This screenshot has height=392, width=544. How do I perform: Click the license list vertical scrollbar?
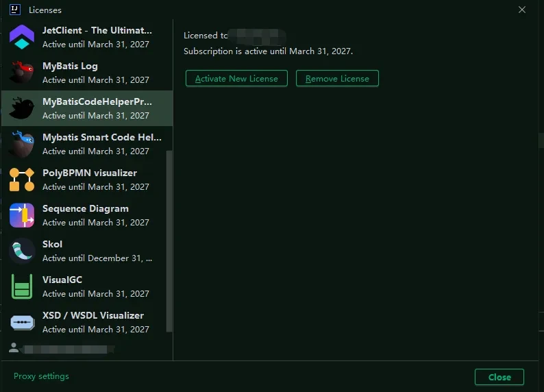[169, 241]
